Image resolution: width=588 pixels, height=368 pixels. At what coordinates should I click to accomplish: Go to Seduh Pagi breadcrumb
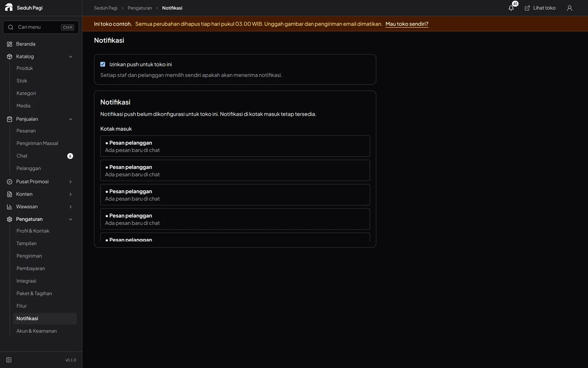click(x=106, y=8)
